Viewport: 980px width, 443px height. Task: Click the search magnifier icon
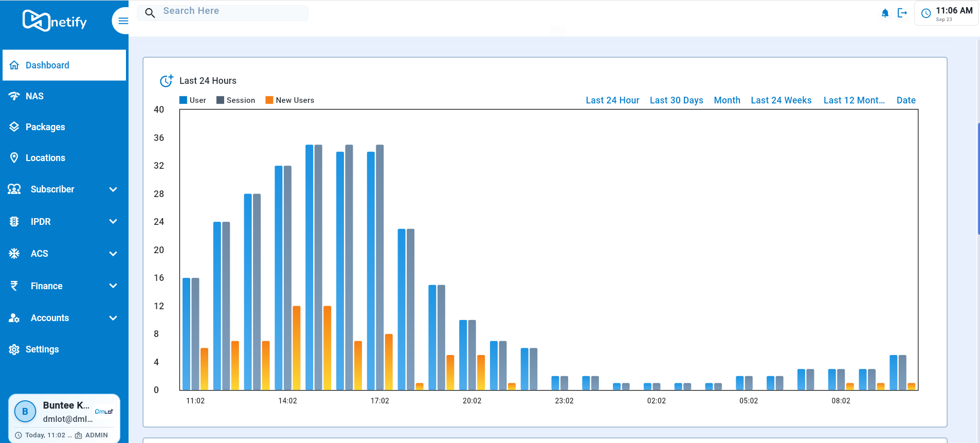150,13
